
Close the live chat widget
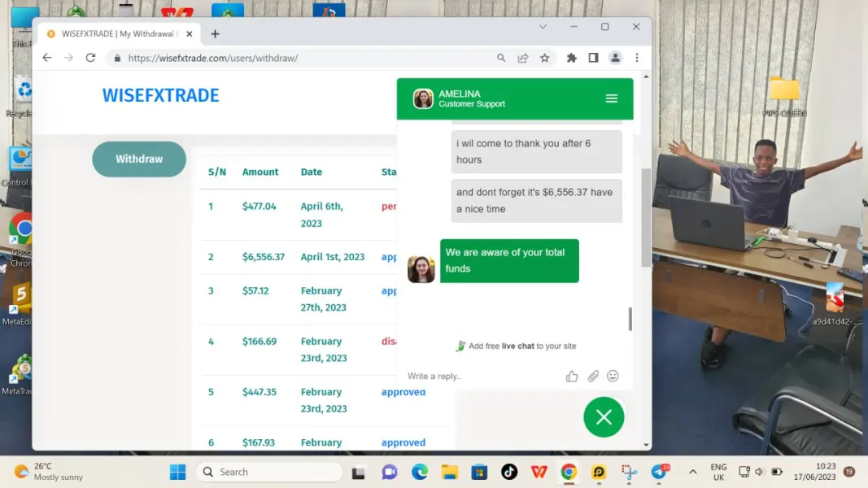click(x=604, y=417)
